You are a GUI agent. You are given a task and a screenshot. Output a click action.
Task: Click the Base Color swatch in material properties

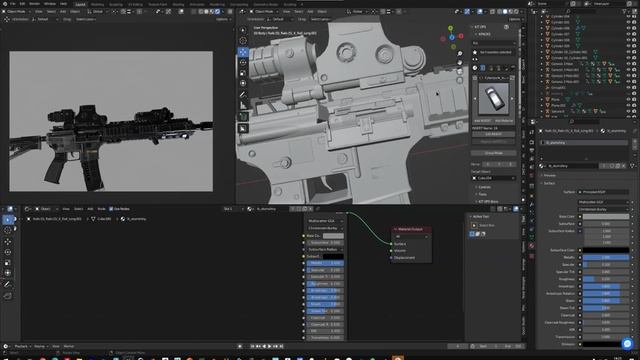point(606,217)
